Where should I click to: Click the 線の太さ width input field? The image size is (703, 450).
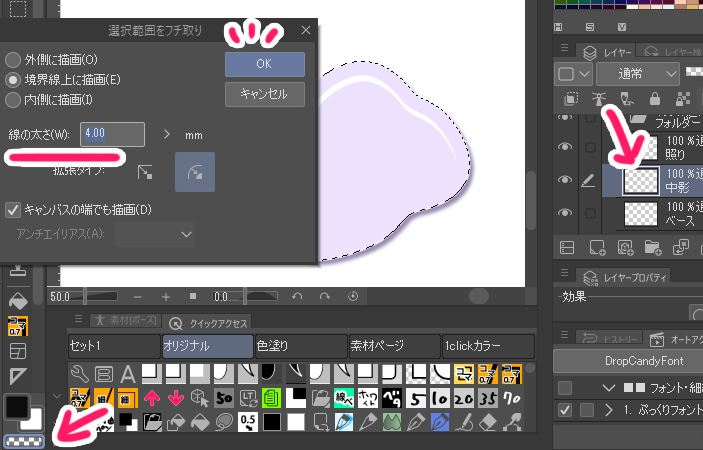tap(112, 133)
